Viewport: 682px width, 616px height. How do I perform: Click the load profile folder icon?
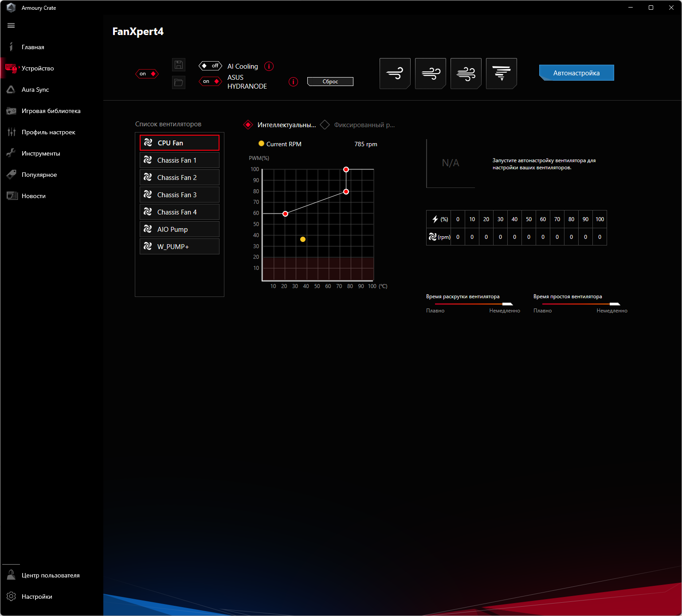[x=179, y=82]
